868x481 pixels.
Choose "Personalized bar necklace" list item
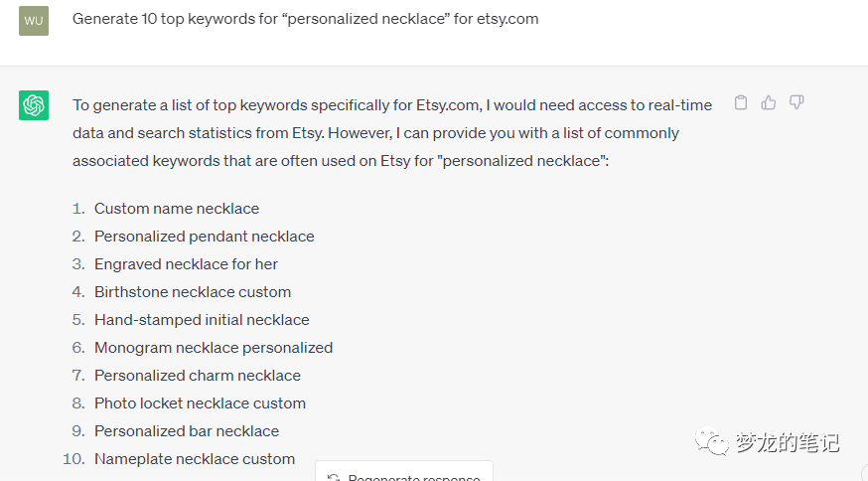point(187,431)
